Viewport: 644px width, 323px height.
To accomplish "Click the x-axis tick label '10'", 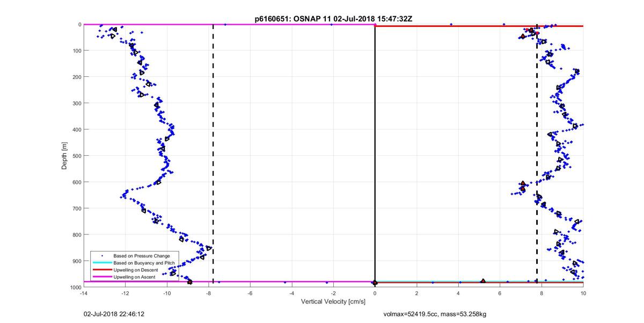I will [x=583, y=293].
